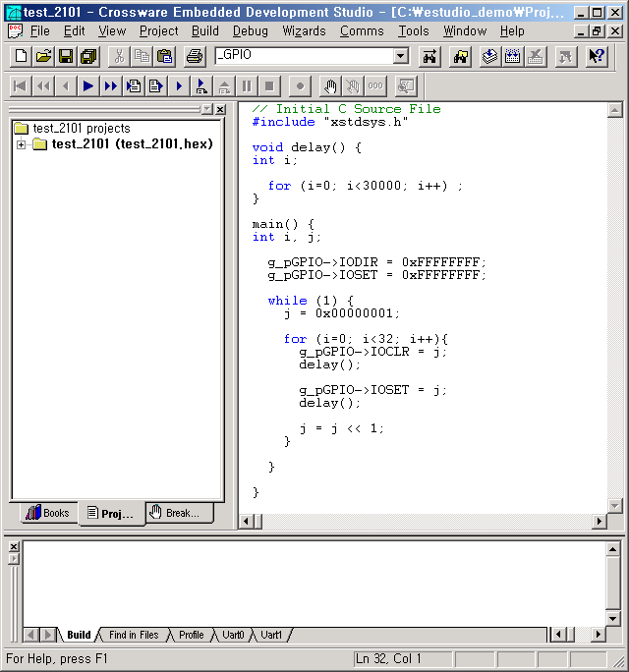Click the fast-forward double blue arrow icon
The height and width of the screenshot is (672, 629).
tap(111, 86)
